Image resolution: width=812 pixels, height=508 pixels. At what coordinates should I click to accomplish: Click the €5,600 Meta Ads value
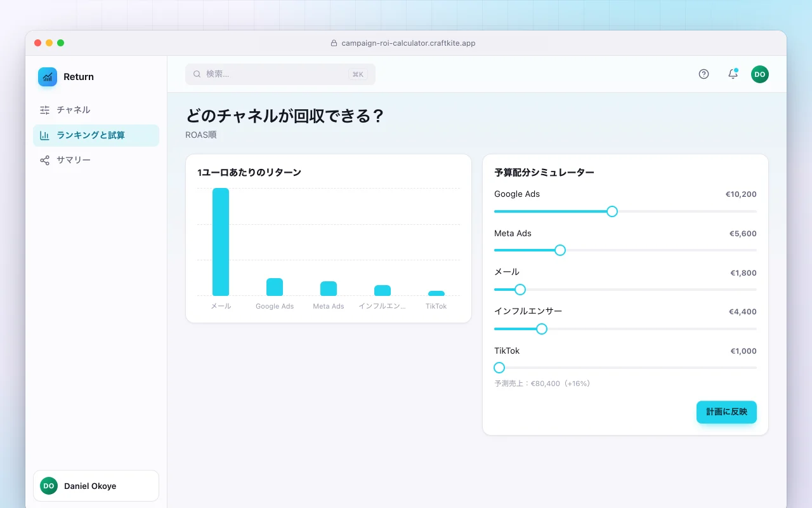743,234
